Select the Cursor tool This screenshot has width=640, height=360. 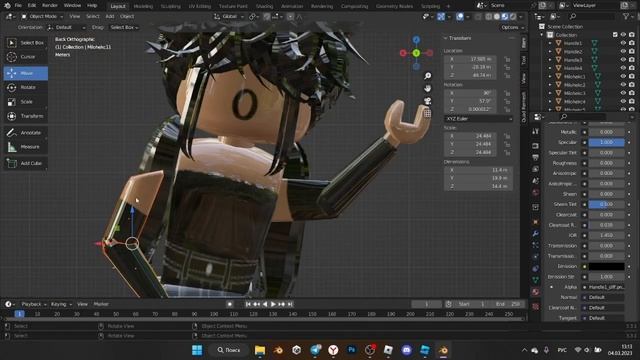(x=26, y=57)
